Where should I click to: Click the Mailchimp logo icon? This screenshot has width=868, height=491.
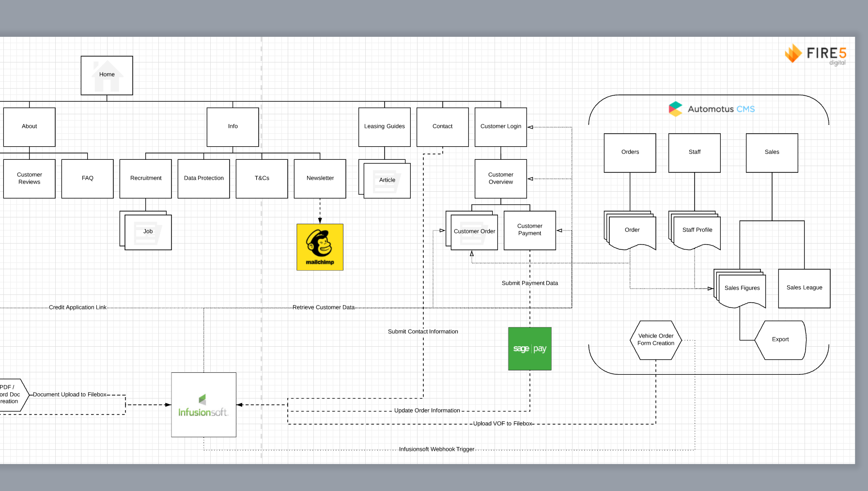pyautogui.click(x=319, y=247)
